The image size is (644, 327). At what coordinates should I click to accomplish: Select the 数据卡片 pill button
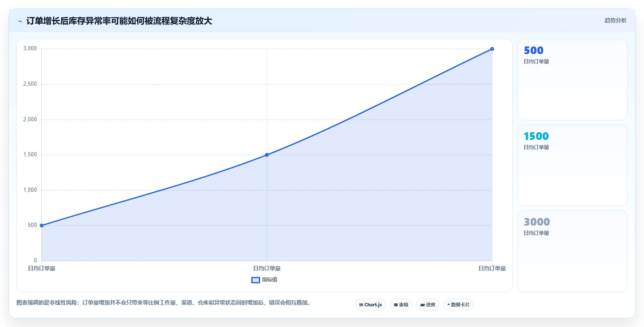458,305
